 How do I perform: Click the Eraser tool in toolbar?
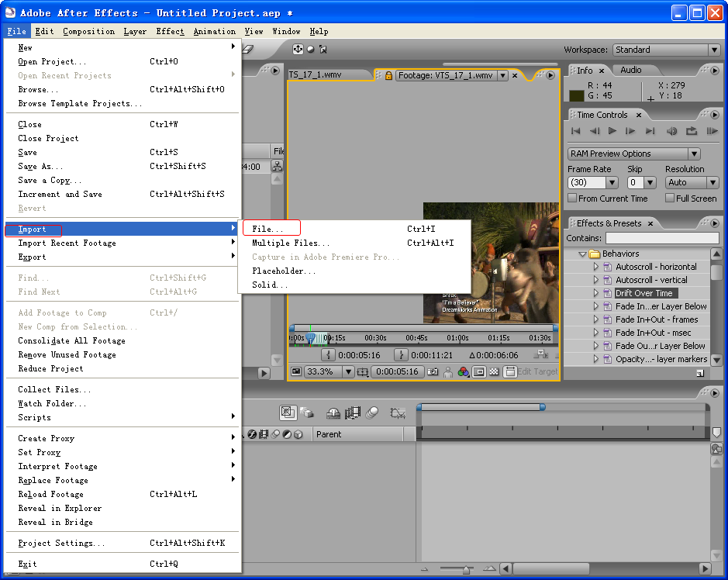(x=248, y=49)
